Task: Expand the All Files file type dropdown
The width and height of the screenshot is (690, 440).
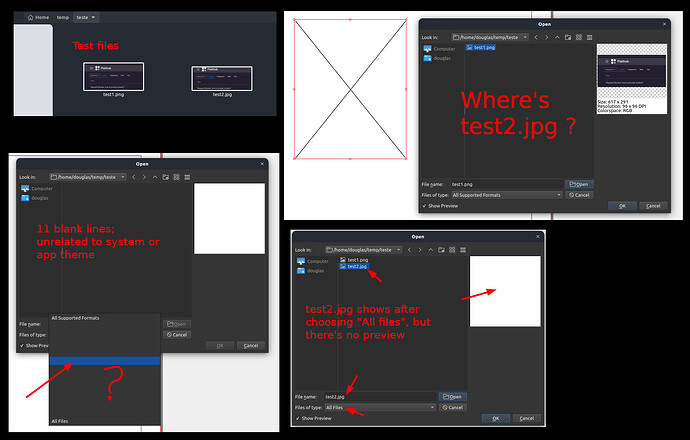Action: [380, 408]
